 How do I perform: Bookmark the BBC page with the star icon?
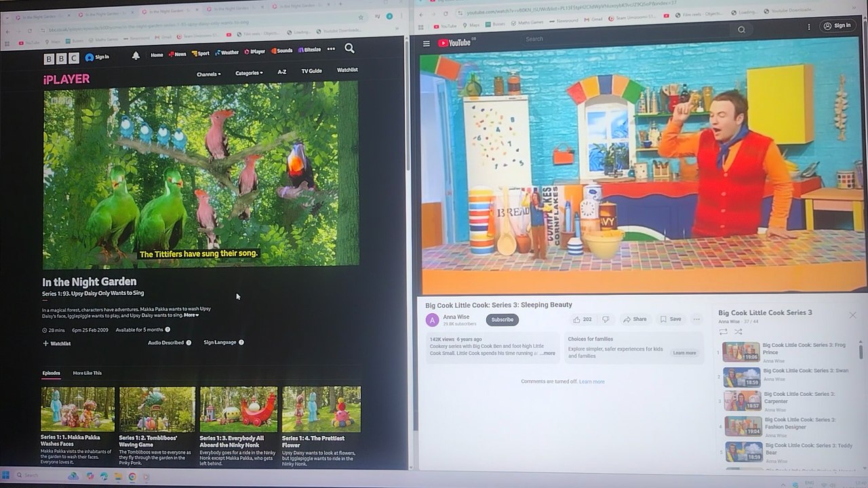(361, 18)
